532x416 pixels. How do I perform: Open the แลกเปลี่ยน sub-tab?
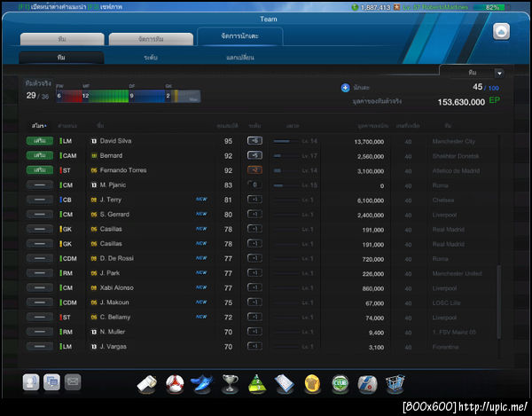(240, 58)
